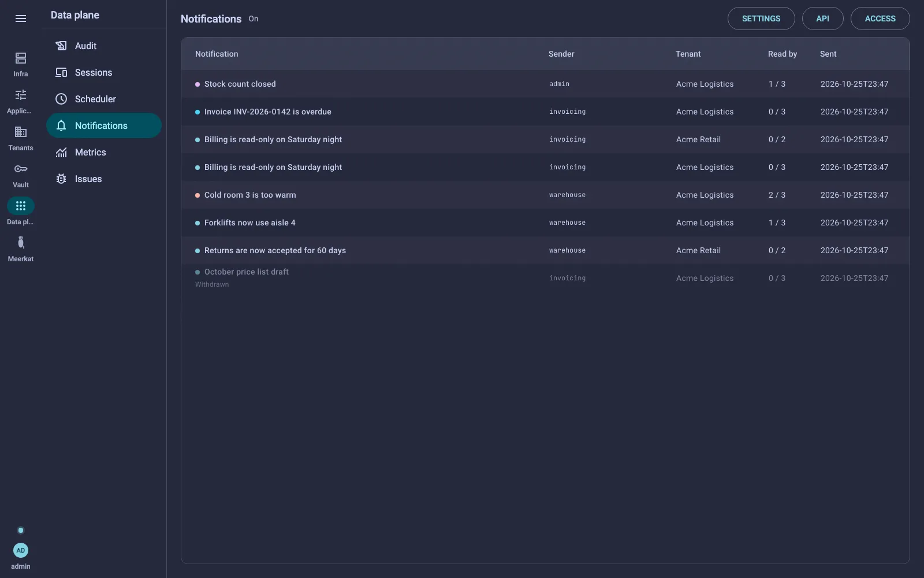Click the Metrics chart icon
The height and width of the screenshot is (578, 924).
point(61,152)
